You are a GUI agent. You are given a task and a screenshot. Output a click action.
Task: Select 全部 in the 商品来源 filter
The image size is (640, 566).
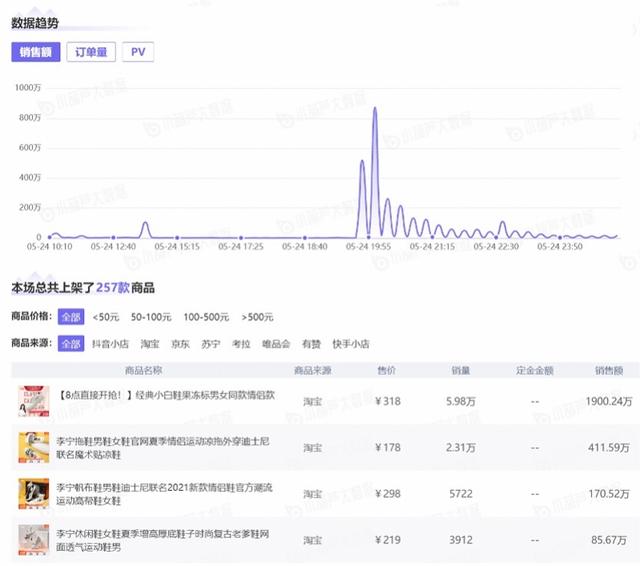coord(71,344)
